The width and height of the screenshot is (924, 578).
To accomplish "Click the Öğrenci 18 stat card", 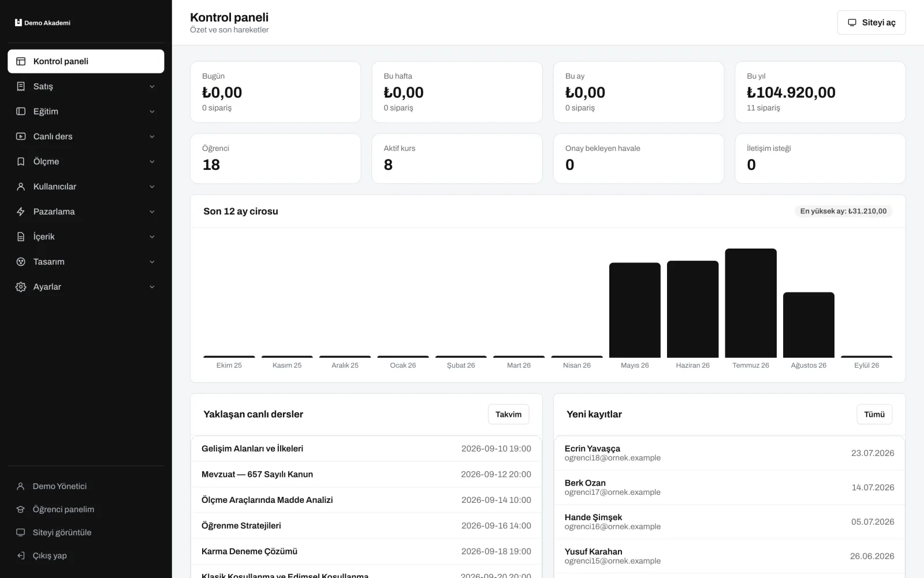I will 275,159.
